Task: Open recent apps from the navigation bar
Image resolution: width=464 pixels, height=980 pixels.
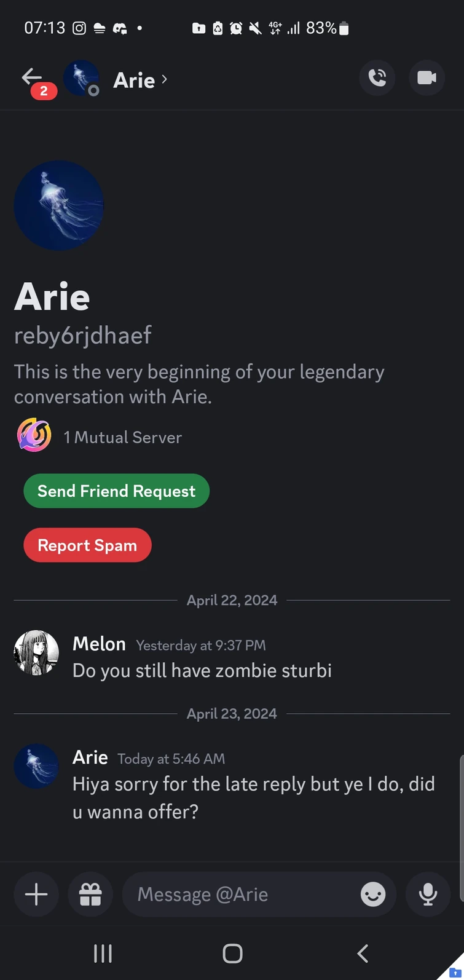Action: pyautogui.click(x=102, y=953)
